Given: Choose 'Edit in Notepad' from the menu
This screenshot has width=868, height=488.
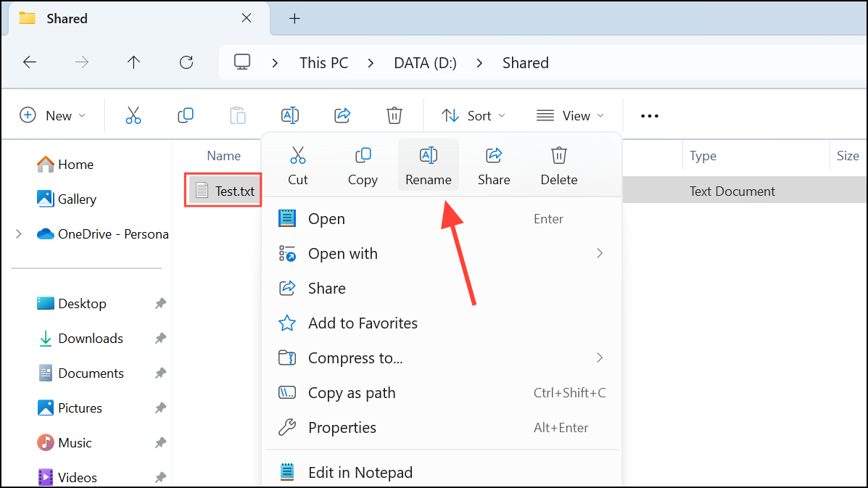Looking at the screenshot, I should (360, 472).
